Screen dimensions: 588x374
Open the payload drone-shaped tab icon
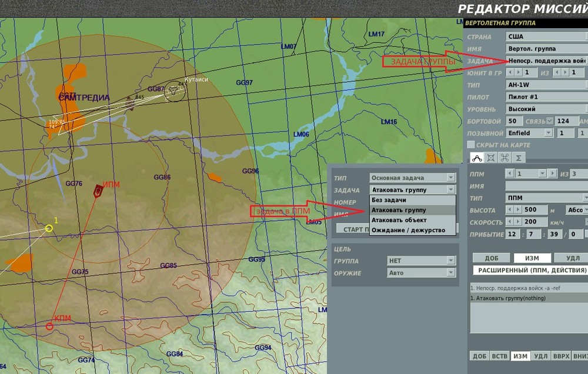[505, 158]
